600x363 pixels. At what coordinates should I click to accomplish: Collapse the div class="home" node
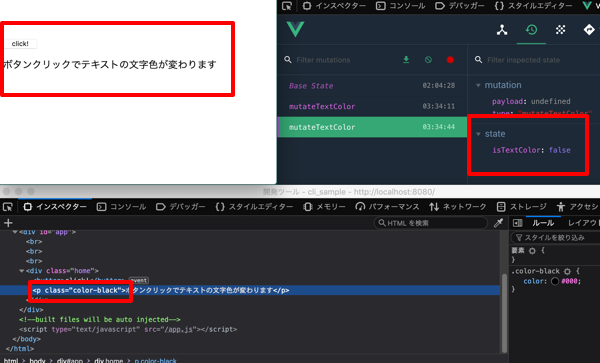pos(22,271)
